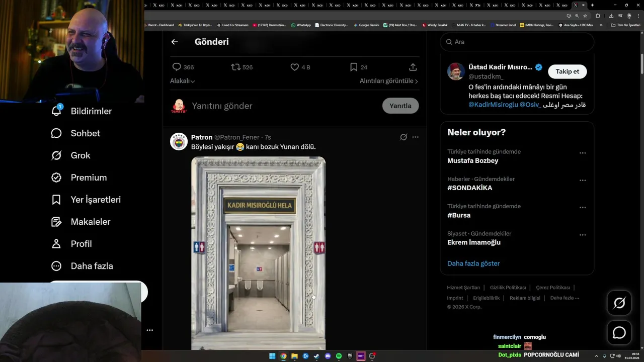Go back using the Gönderi arrow
644x362 pixels.
(x=175, y=42)
